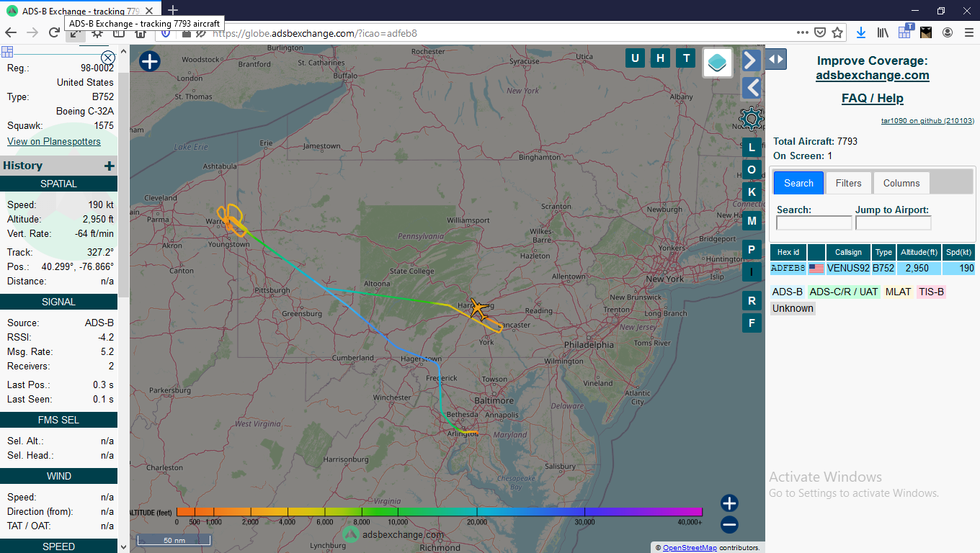Click the ADS-B legend label
The height and width of the screenshot is (553, 980).
pos(788,292)
